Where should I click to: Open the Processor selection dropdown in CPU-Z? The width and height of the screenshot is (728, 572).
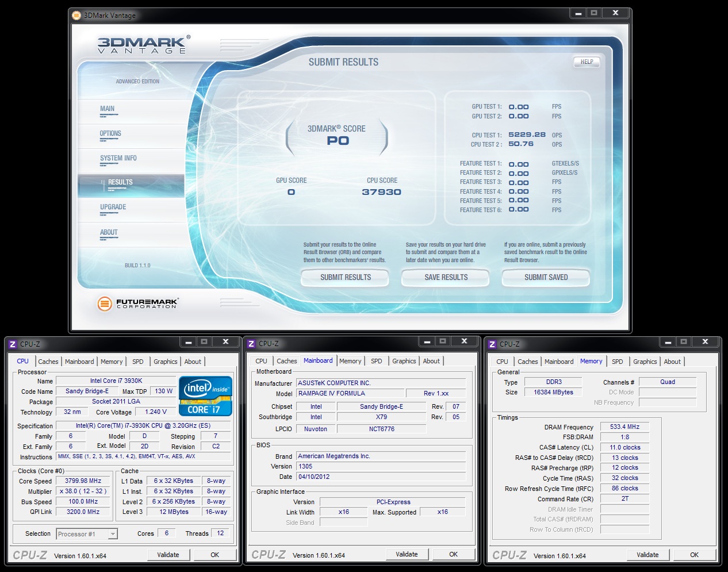87,534
